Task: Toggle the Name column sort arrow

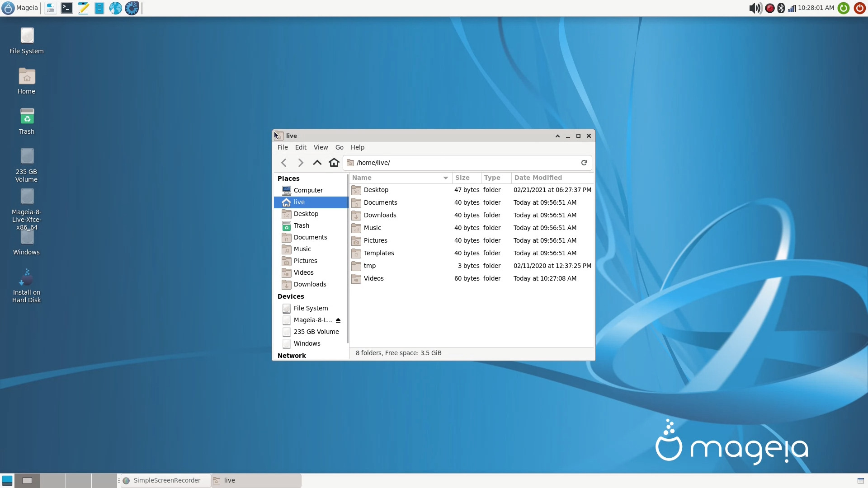Action: [x=445, y=178]
